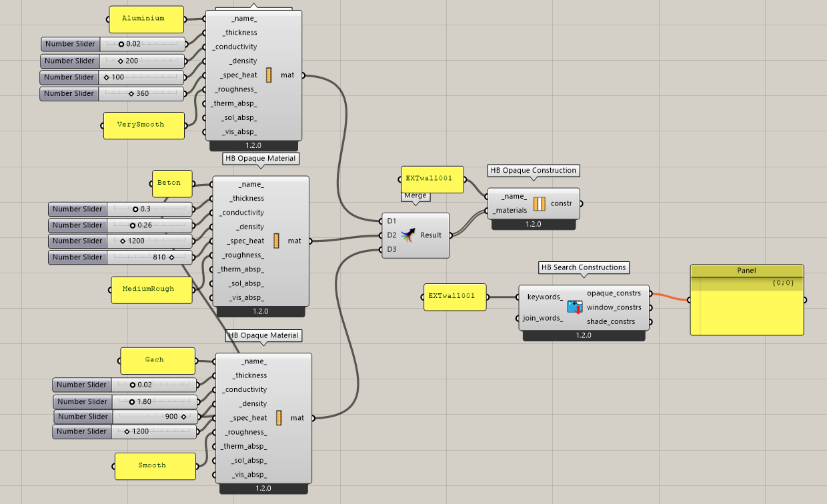Select the Number Slider with value 0.26

coord(120,225)
